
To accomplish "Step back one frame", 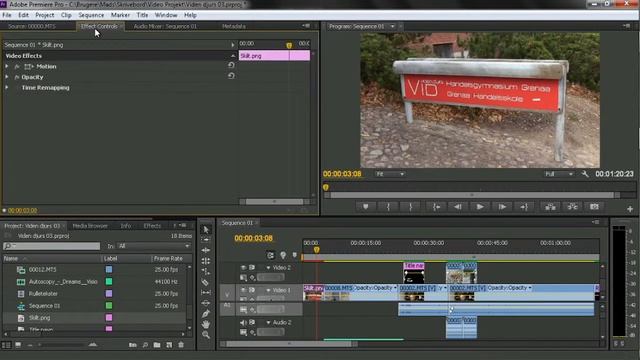I will [x=458, y=207].
